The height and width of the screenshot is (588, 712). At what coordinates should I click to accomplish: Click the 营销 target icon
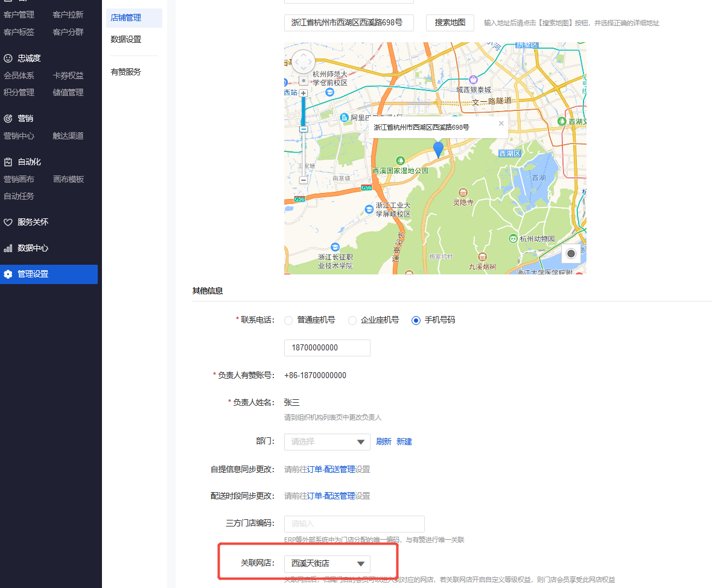coord(8,118)
